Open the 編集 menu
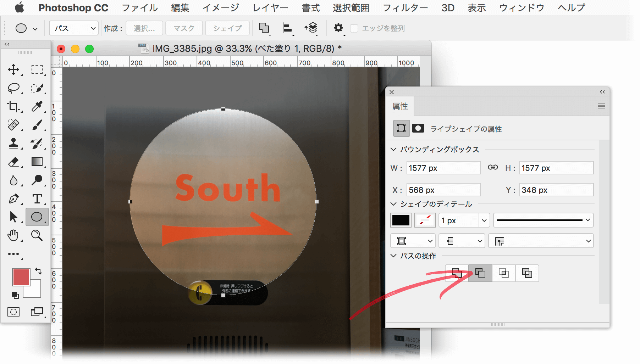Image resolution: width=640 pixels, height=364 pixels. 180,7
